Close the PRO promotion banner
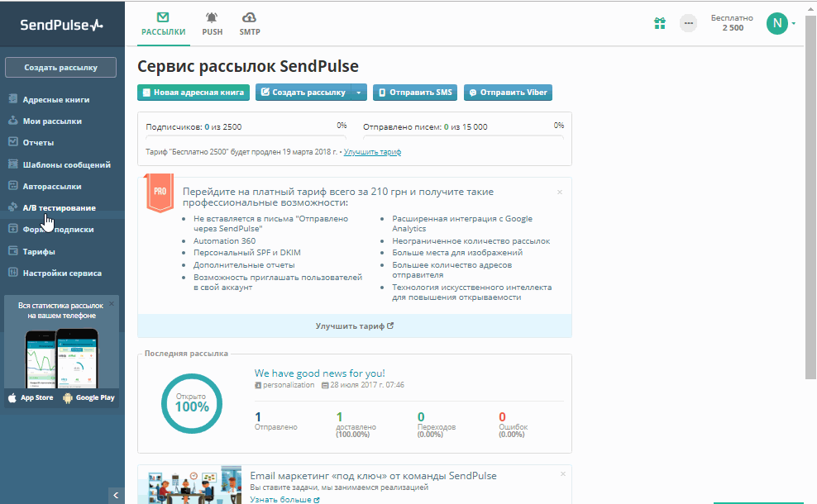This screenshot has width=817, height=504. tap(560, 193)
